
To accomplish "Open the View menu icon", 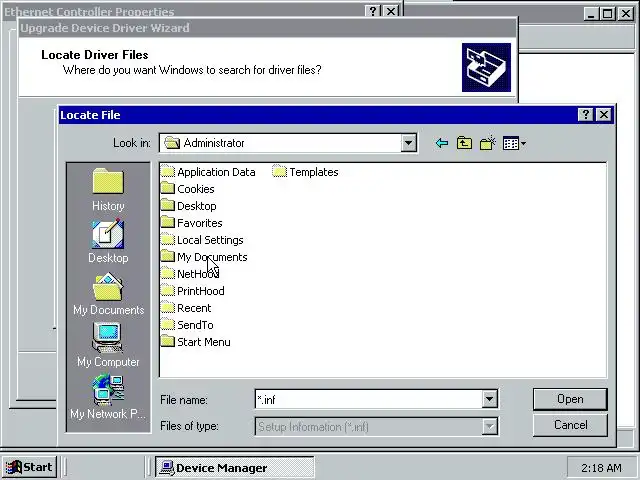I will coord(514,143).
